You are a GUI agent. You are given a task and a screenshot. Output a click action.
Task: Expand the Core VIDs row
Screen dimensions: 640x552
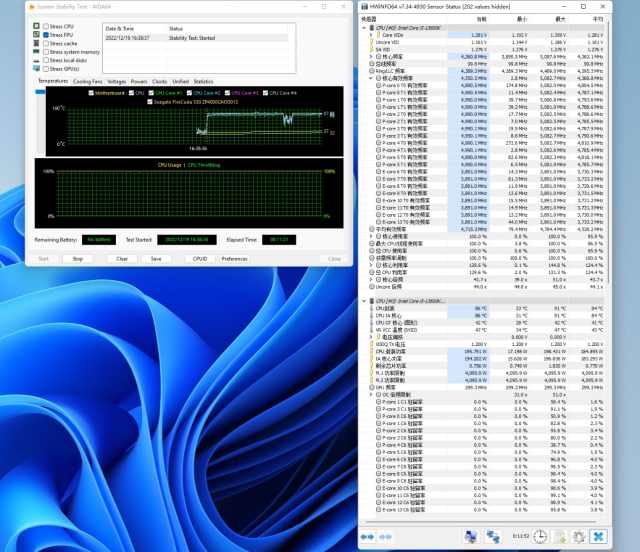371,35
